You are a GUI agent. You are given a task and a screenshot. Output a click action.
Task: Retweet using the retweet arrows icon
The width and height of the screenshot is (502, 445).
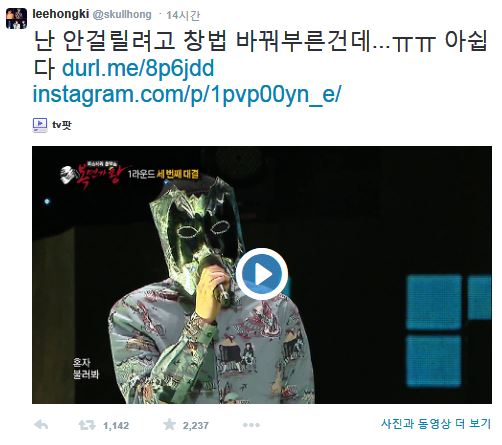coord(87,425)
